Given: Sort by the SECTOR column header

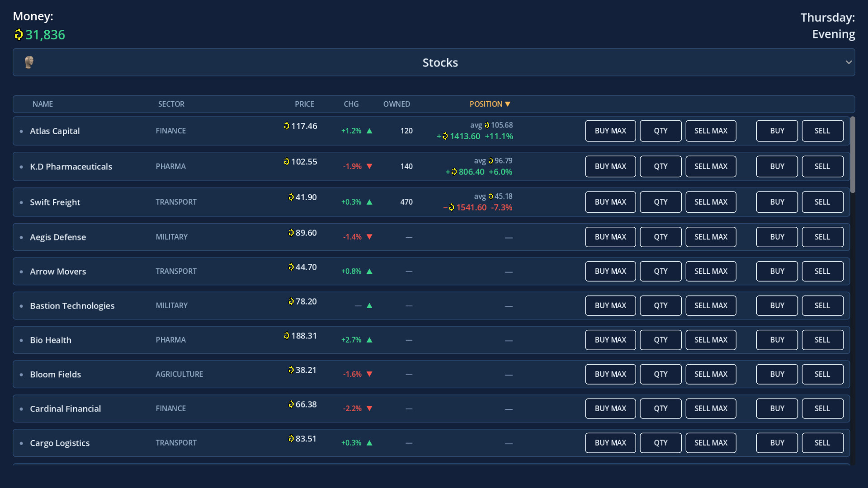Looking at the screenshot, I should [171, 104].
